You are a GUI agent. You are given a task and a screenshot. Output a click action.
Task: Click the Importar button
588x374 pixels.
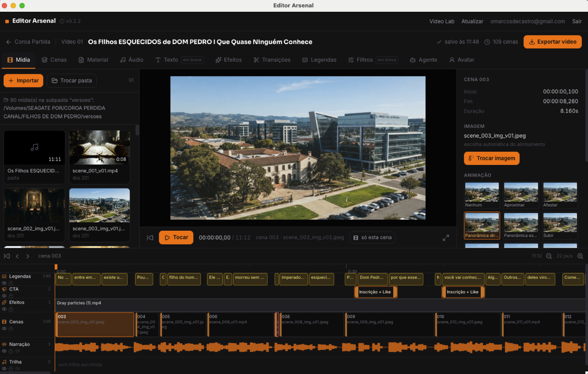(x=24, y=81)
